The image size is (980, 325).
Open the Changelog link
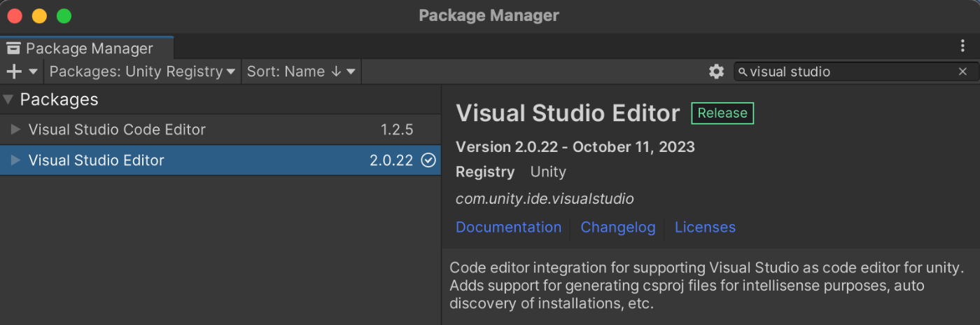(618, 227)
